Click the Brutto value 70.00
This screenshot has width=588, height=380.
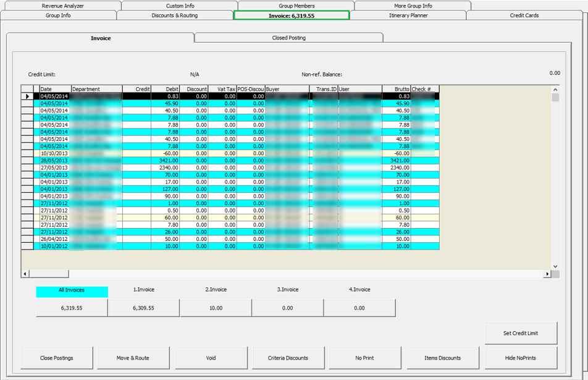pos(397,175)
